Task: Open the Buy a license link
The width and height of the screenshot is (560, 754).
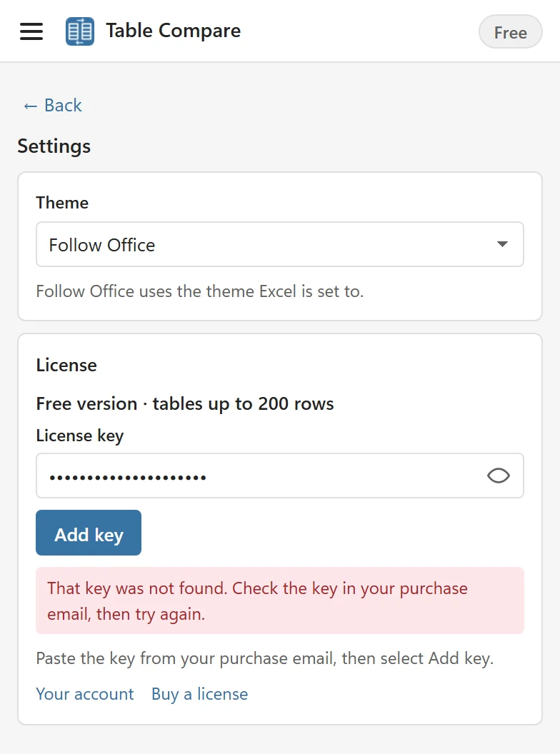Action: point(200,694)
